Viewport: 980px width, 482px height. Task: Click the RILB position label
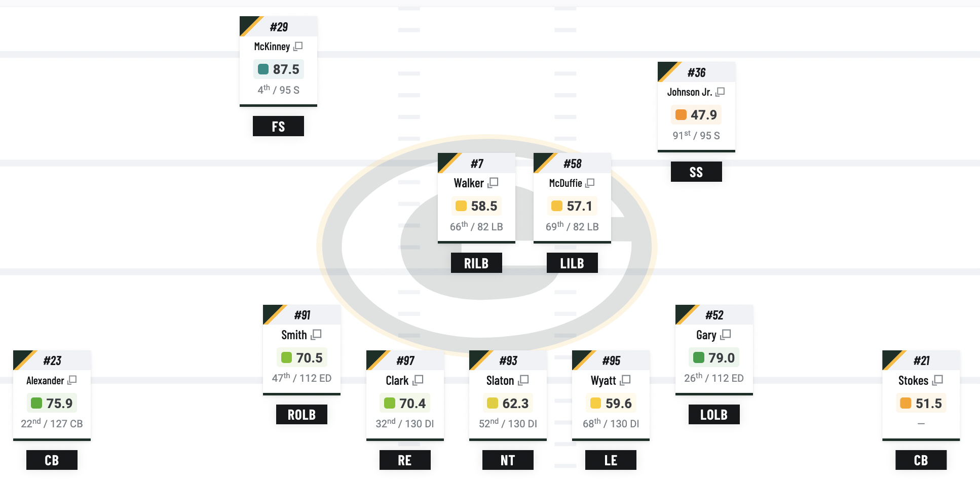pyautogui.click(x=476, y=263)
